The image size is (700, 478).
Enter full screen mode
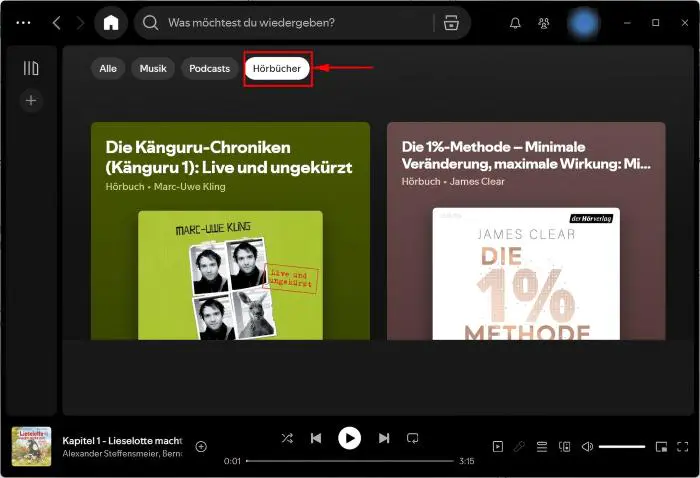[683, 446]
